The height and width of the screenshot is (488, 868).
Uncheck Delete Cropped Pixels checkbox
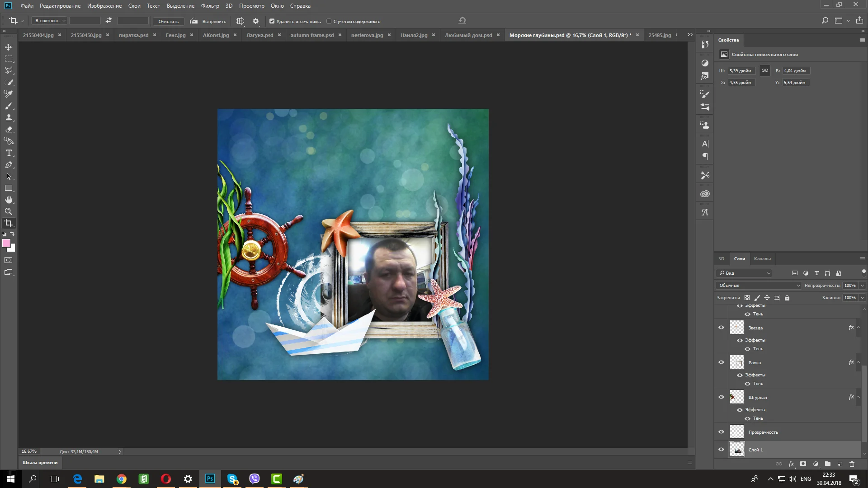[x=272, y=21]
